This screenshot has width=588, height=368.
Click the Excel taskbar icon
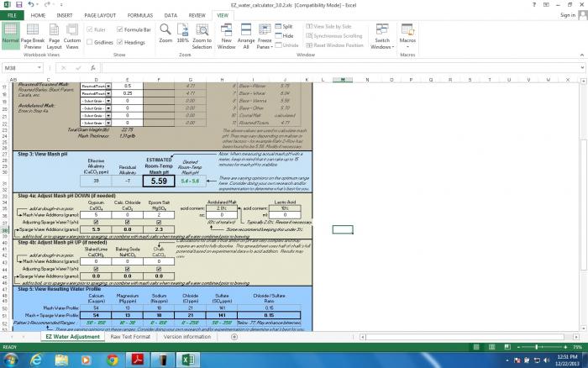point(188,360)
